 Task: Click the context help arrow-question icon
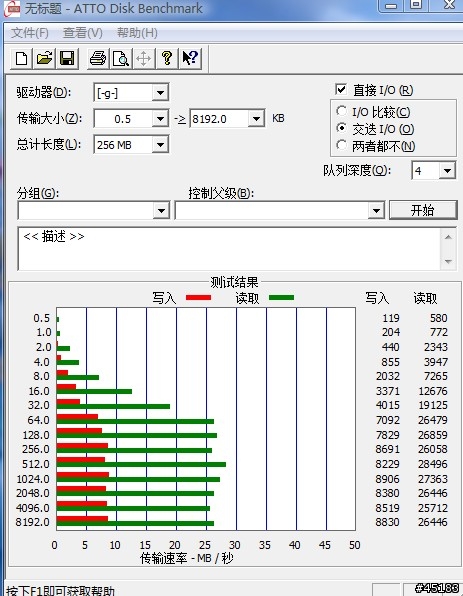click(190, 59)
